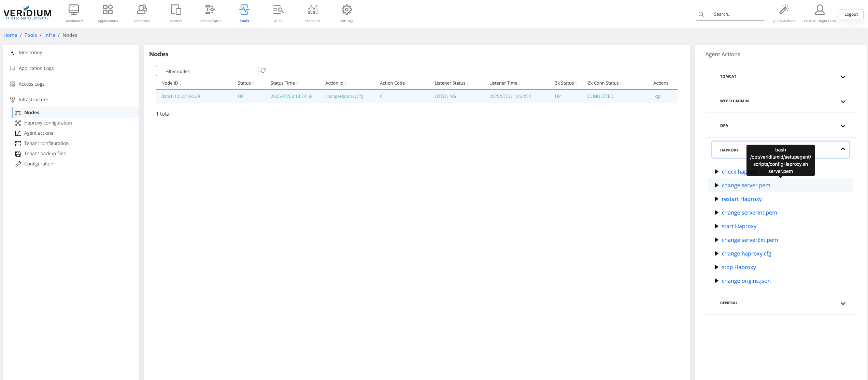Open the Dashboard icon in top navigation
The height and width of the screenshot is (380, 868).
[73, 10]
